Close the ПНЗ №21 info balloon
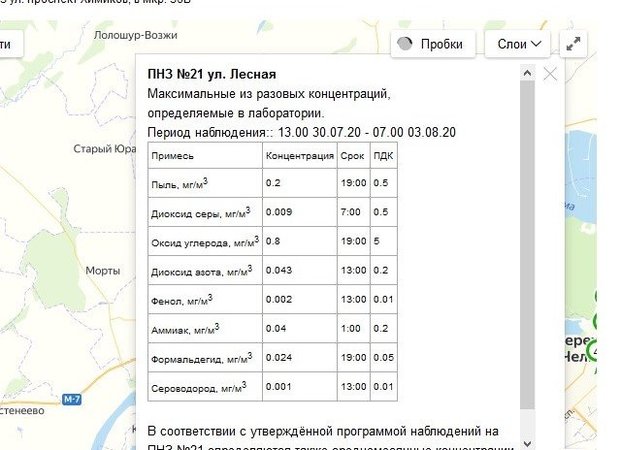Screen dimensions: 620x450 point(550,73)
